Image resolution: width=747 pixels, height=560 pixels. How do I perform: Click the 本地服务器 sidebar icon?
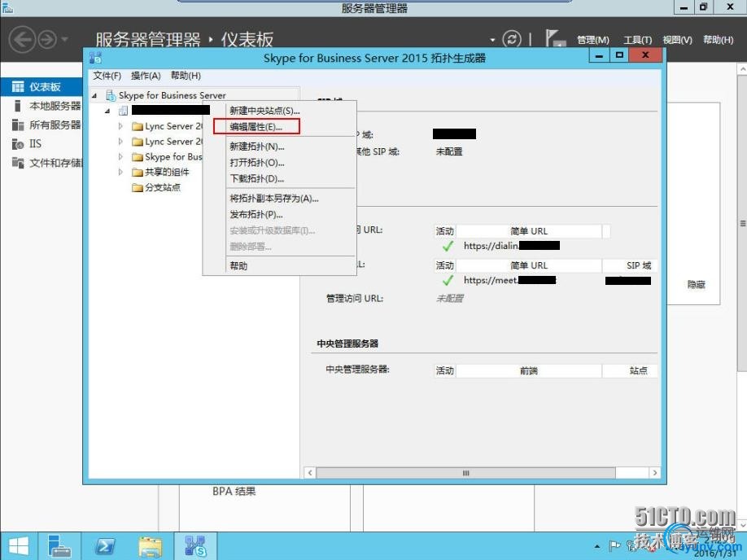click(18, 106)
